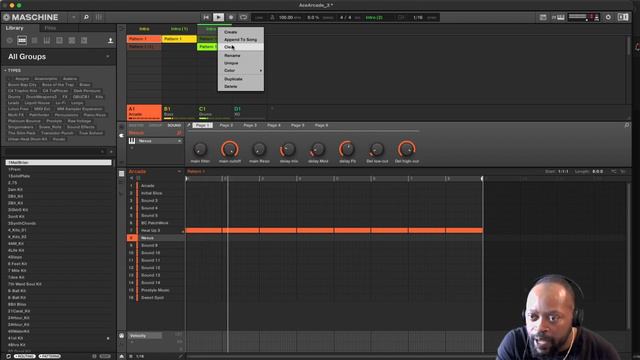Open the Color submenu arrow

pyautogui.click(x=261, y=71)
